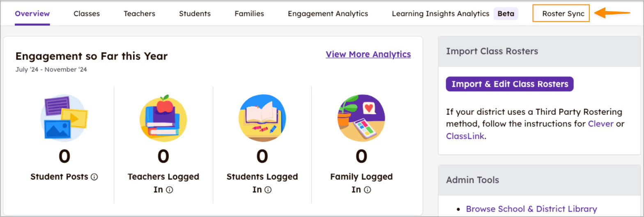
Task: Click the Students Logged In info icon
Action: point(268,190)
